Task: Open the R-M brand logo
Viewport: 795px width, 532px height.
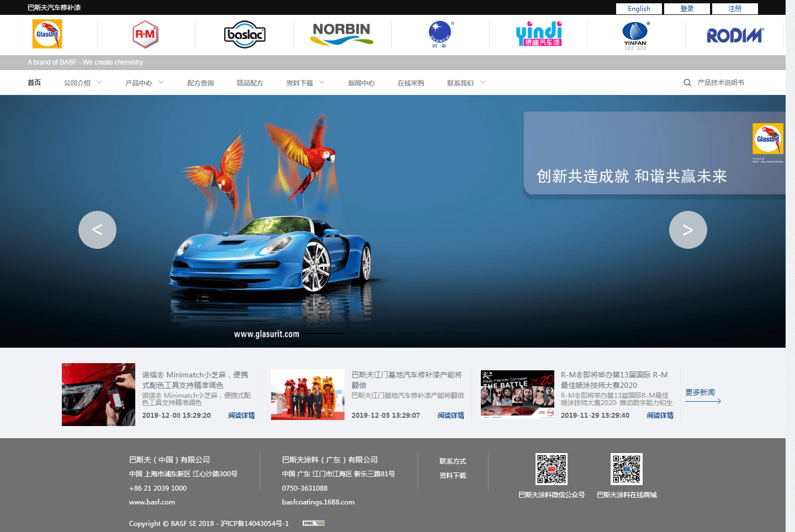Action: (x=146, y=35)
